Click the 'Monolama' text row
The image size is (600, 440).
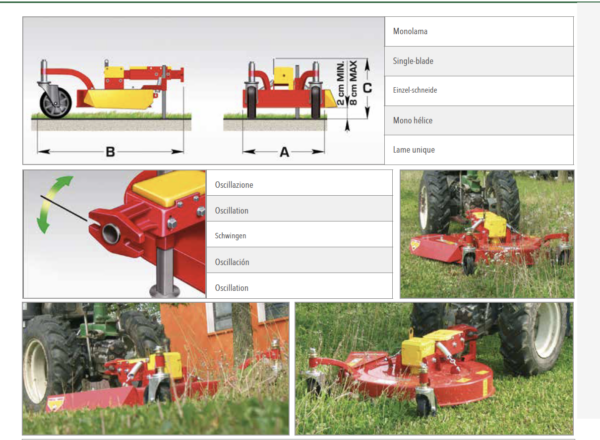pos(479,31)
